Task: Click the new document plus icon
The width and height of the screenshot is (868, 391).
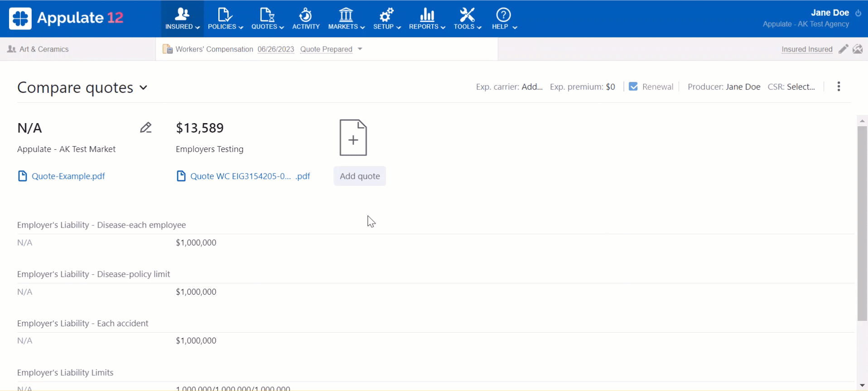Action: point(353,138)
